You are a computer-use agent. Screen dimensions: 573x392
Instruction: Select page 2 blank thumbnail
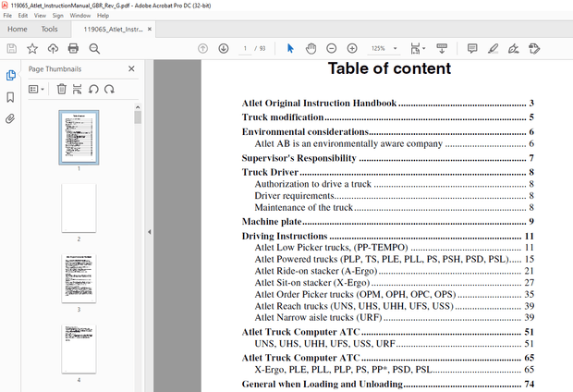[x=79, y=208]
